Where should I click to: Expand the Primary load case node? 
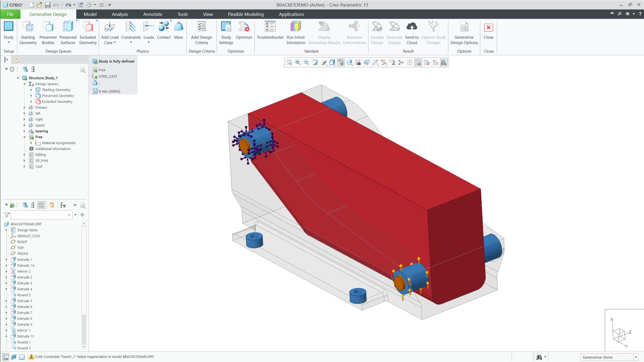24,108
